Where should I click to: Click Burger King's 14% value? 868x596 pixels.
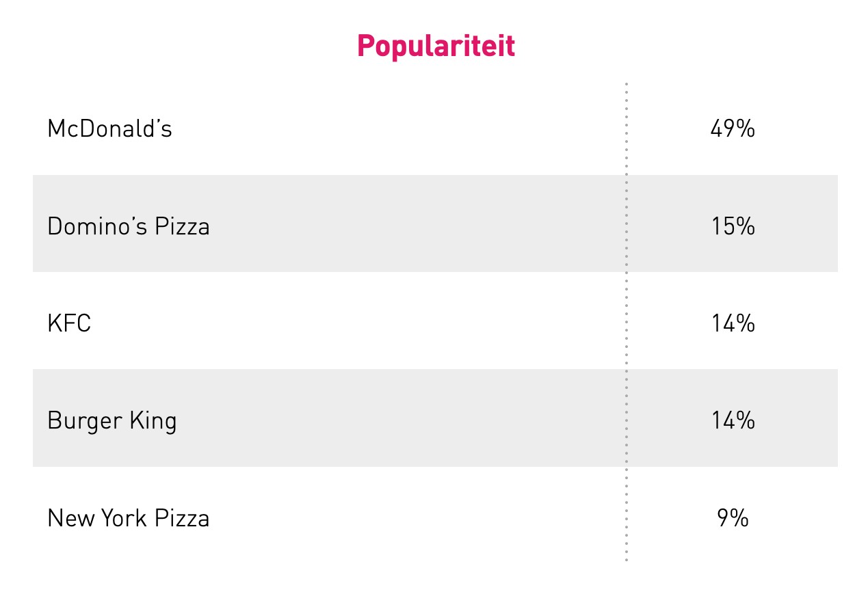pos(732,420)
